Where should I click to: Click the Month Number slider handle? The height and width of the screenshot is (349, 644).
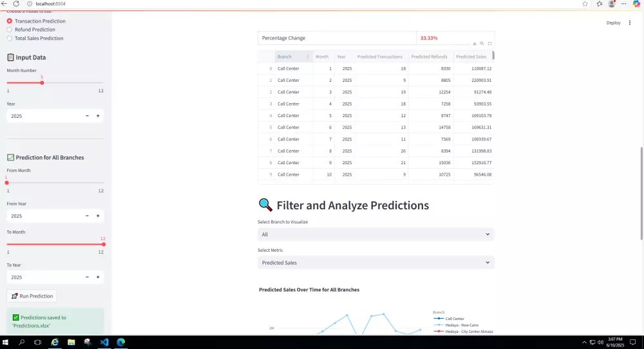42,83
